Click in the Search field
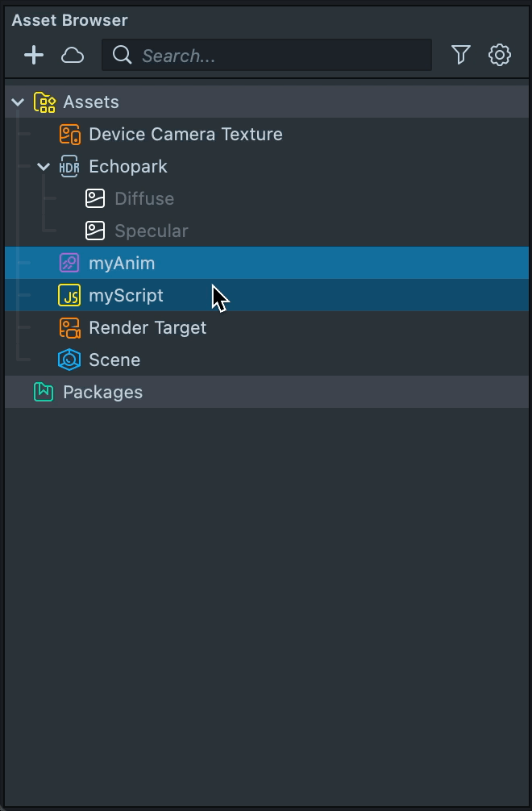The image size is (532, 811). (274, 55)
